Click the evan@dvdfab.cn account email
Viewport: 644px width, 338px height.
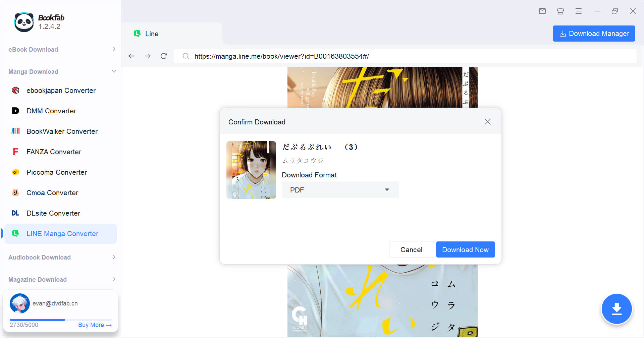(x=55, y=303)
